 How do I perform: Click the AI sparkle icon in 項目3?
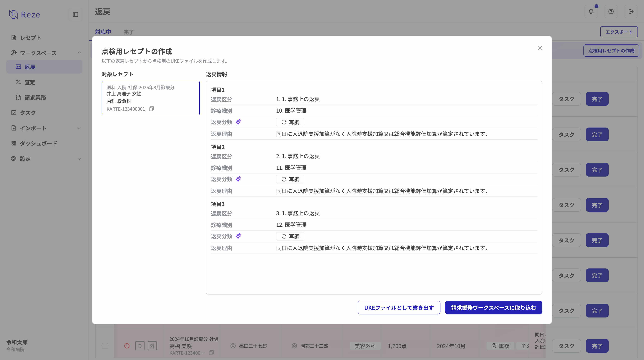(x=238, y=236)
